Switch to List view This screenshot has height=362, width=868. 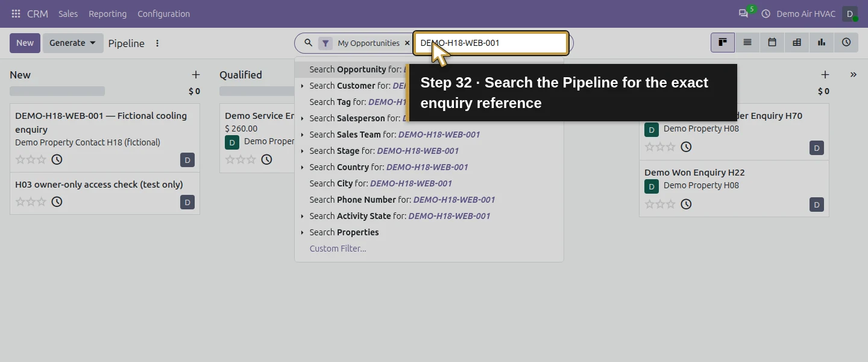(747, 43)
